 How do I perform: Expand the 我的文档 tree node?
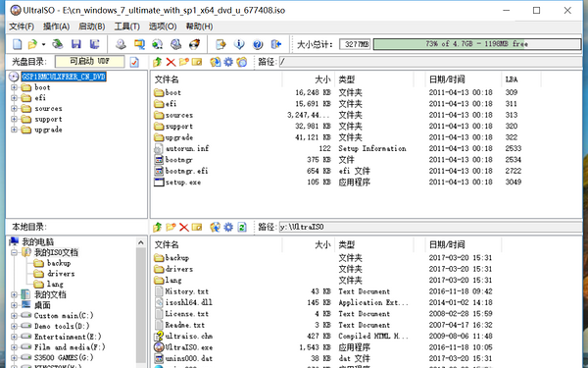[14, 294]
